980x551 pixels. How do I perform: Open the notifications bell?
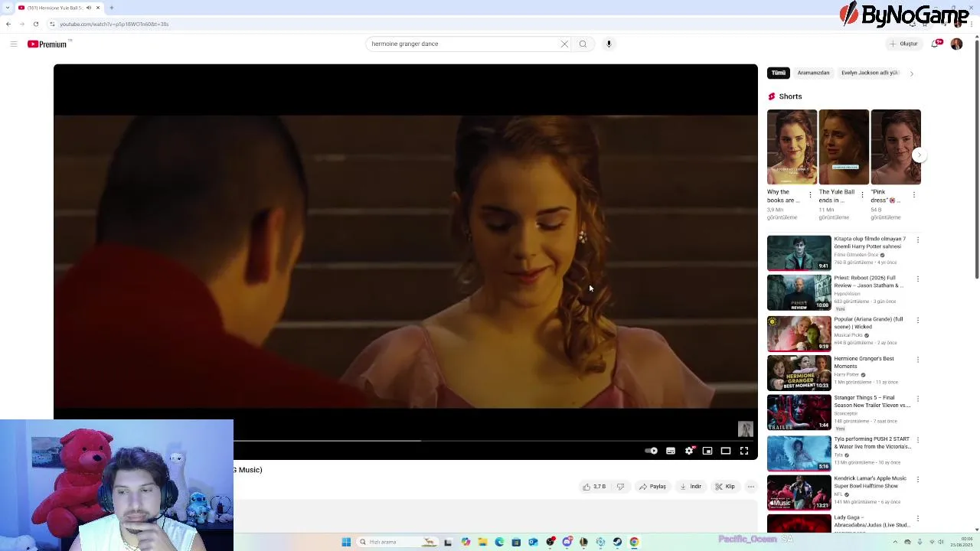click(936, 44)
